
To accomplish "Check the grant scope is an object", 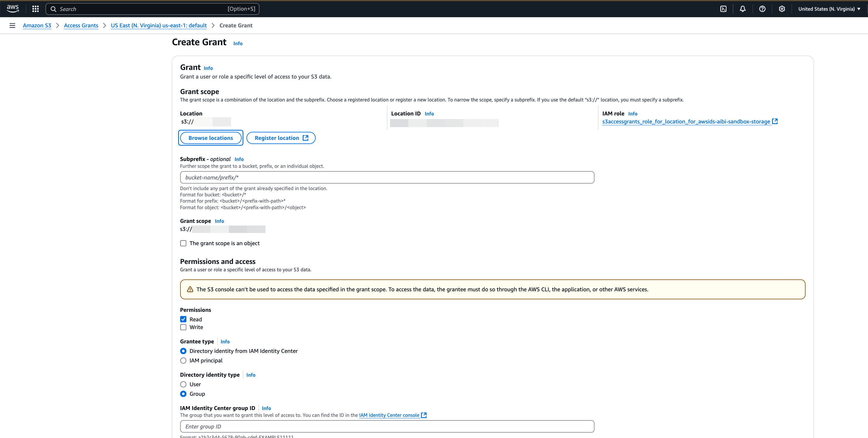I will [183, 243].
